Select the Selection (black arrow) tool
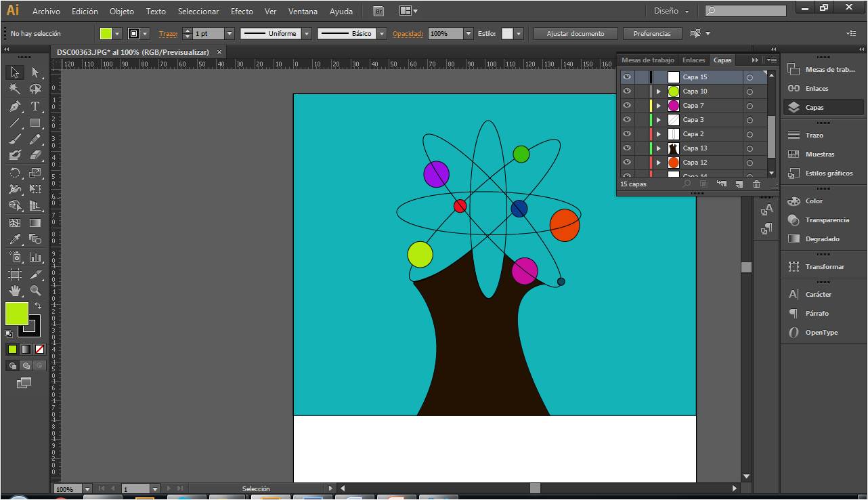This screenshot has height=500, width=868. pyautogui.click(x=15, y=72)
